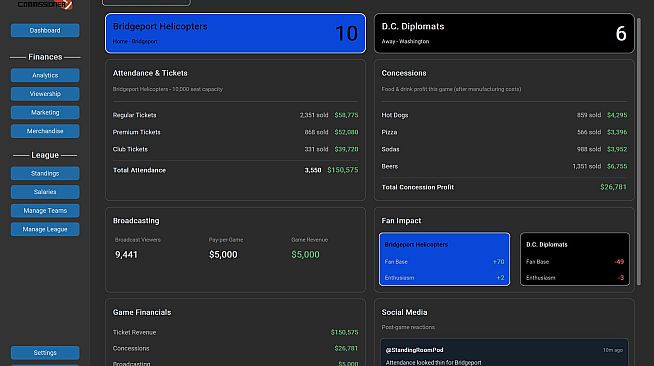654x366 pixels.
Task: Click the Hot Dogs concession row
Action: 504,115
